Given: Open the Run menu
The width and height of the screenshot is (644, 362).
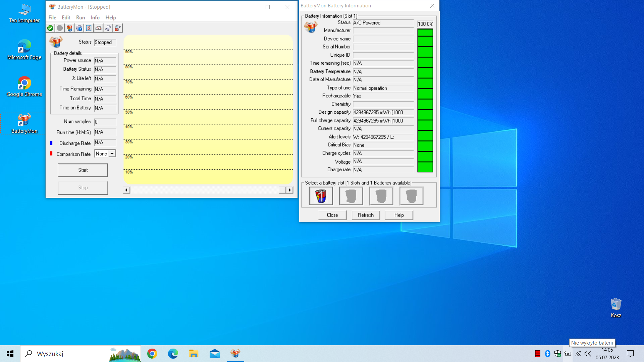Looking at the screenshot, I should point(80,17).
